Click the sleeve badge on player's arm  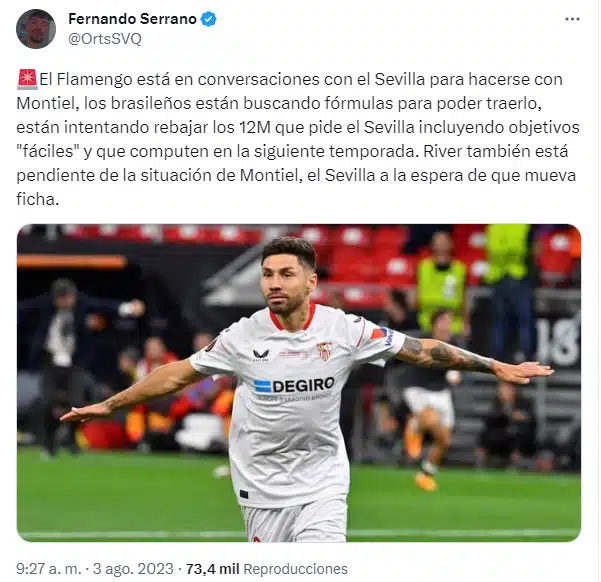(x=383, y=334)
